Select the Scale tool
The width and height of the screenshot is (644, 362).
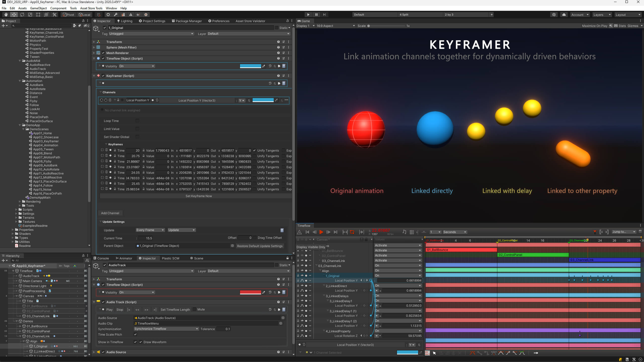click(30, 14)
